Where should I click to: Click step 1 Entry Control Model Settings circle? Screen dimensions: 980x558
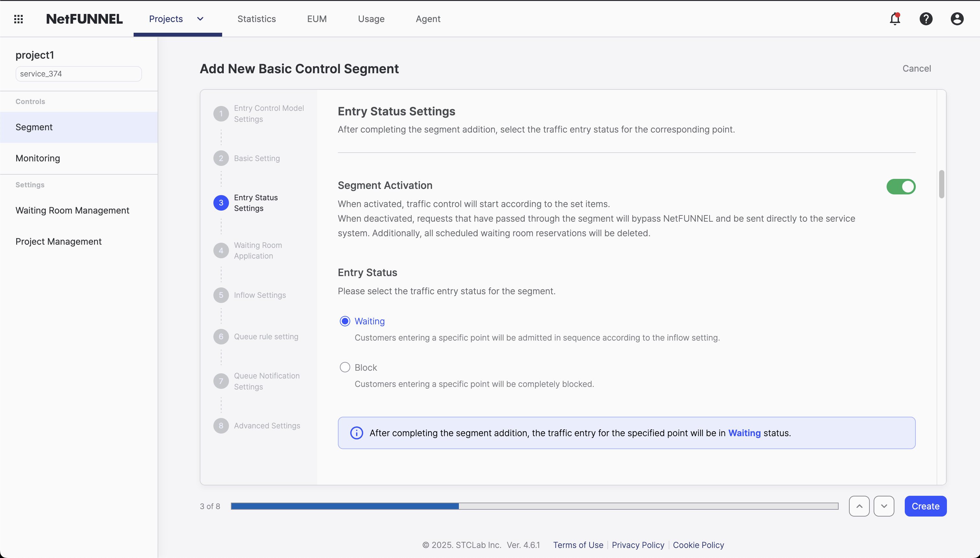(221, 113)
